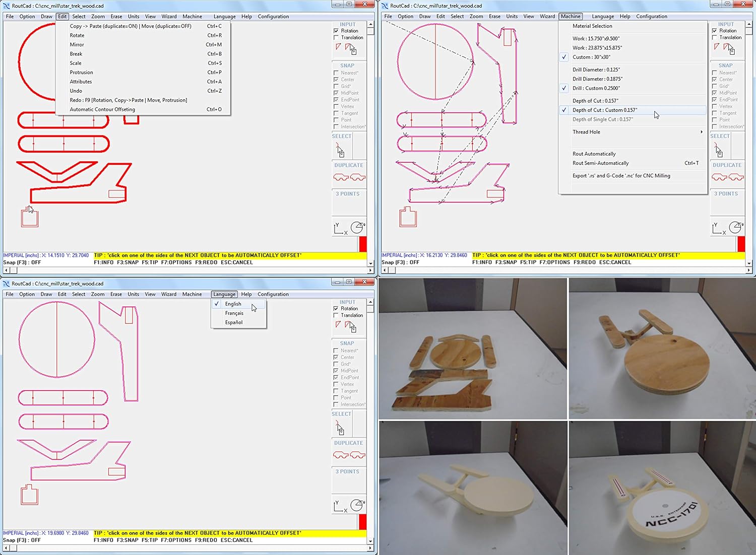
Task: Click INPUT triangle-with-cursor icon in Language-menu window
Action: pyautogui.click(x=351, y=327)
